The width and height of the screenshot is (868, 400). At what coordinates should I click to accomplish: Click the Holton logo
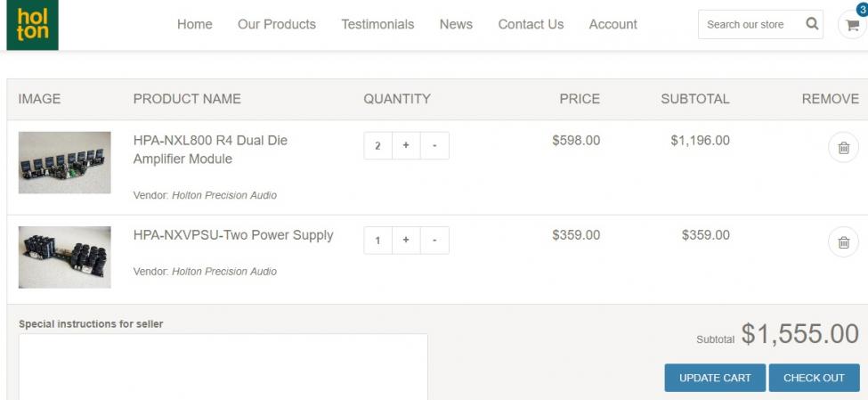(x=32, y=25)
